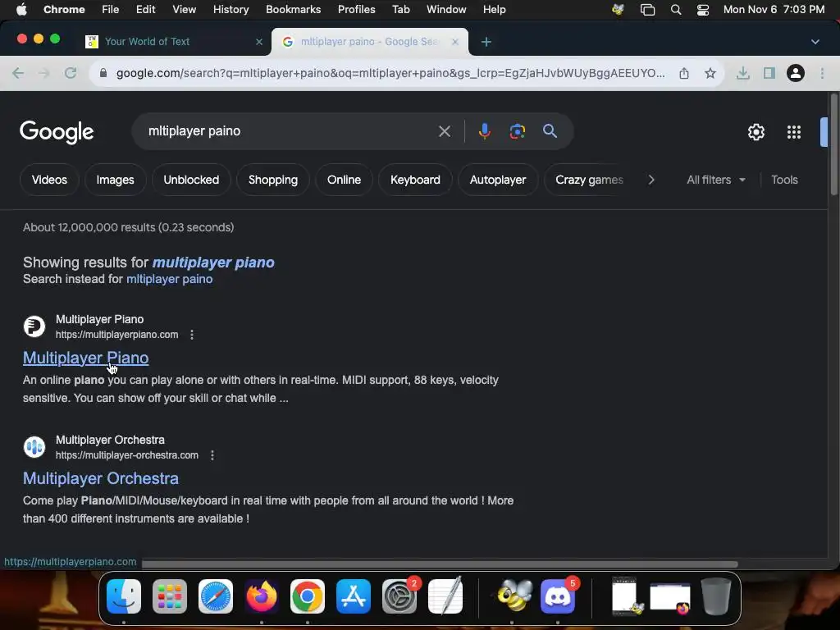Viewport: 840px width, 630px height.
Task: Open the History menu
Action: pos(231,10)
